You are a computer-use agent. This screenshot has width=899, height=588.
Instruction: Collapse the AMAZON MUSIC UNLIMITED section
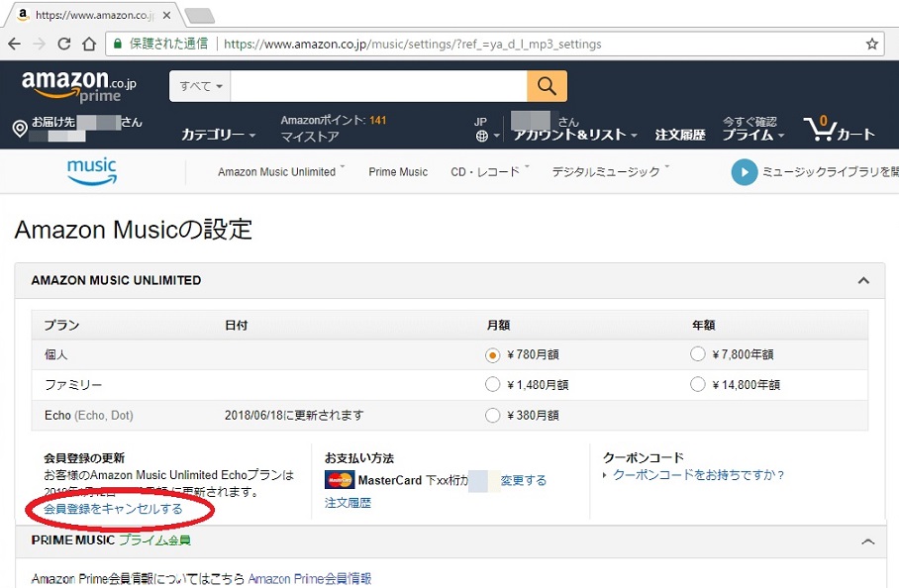click(863, 281)
